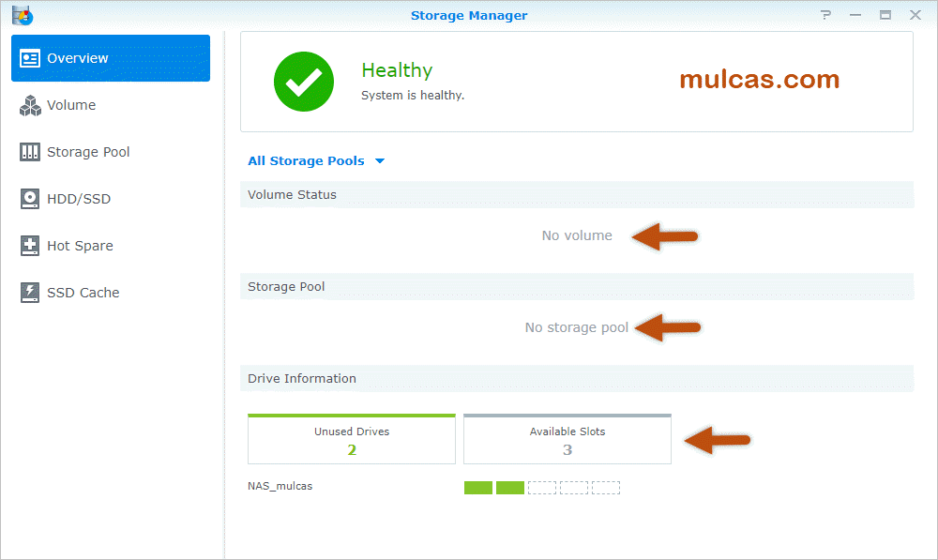Image resolution: width=938 pixels, height=560 pixels.
Task: Click the NAS_mulcas device label
Action: pyautogui.click(x=280, y=487)
